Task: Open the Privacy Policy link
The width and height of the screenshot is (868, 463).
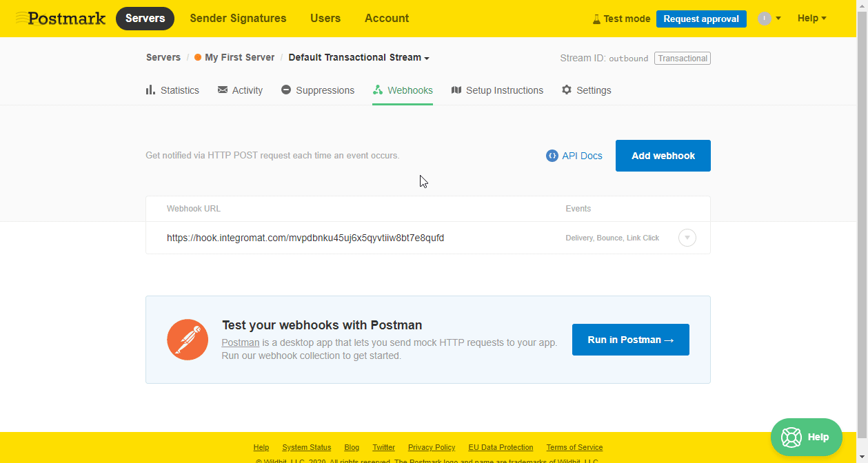Action: [x=432, y=447]
